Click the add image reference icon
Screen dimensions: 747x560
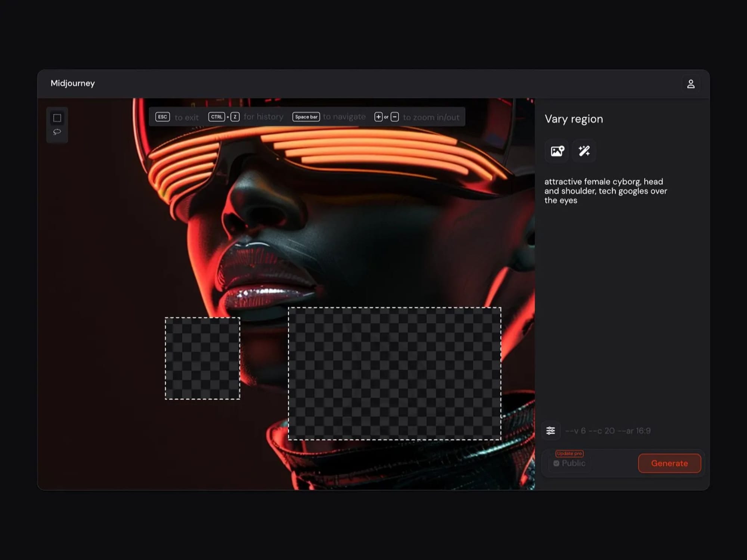pos(557,151)
